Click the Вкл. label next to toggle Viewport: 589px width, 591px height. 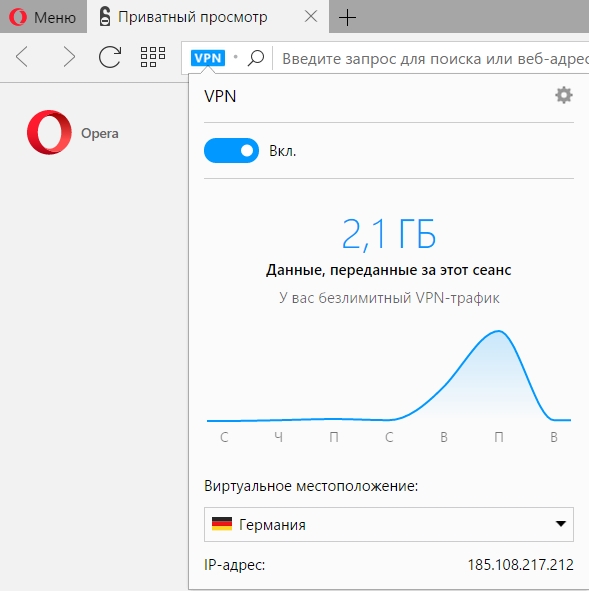tap(283, 151)
